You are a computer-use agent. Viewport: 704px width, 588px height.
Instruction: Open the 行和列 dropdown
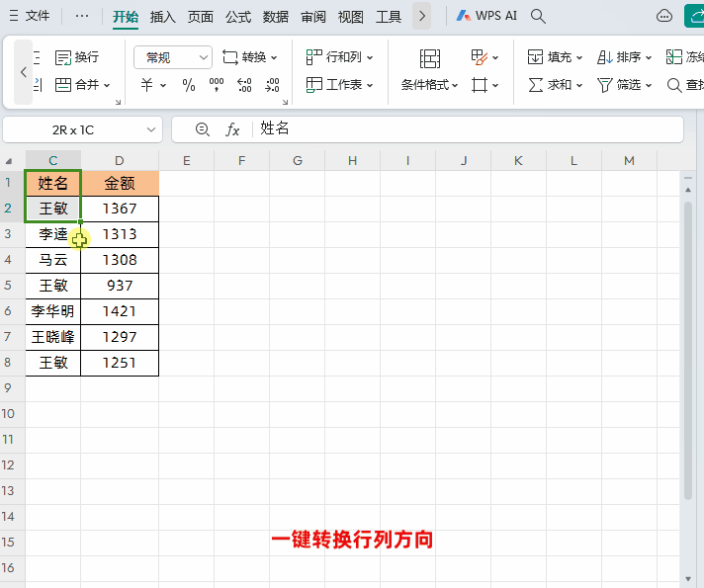[x=339, y=57]
